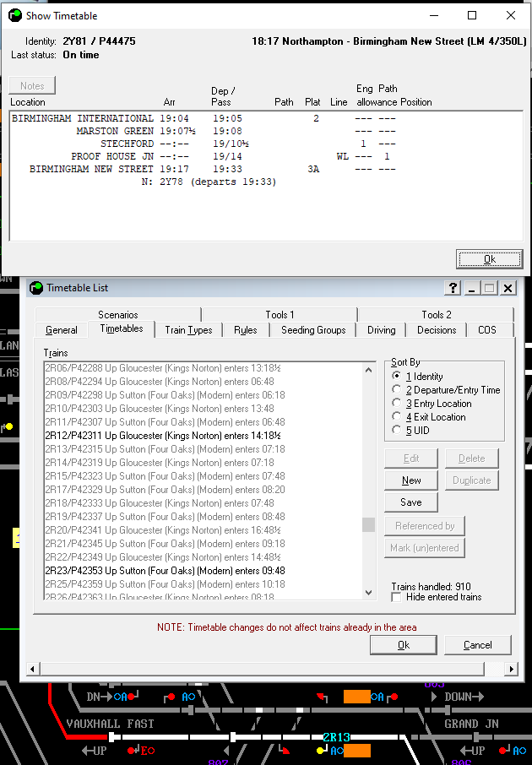Sort trains by Exit Location
532x765 pixels.
pyautogui.click(x=396, y=416)
